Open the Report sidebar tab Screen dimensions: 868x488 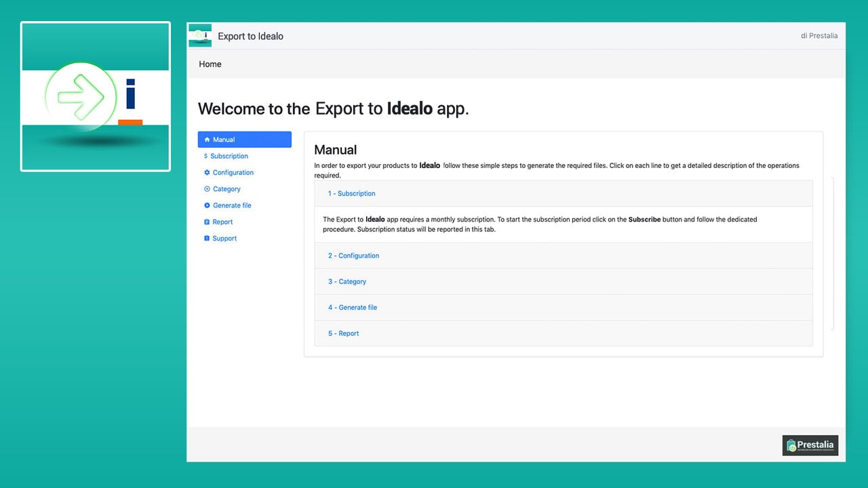click(x=245, y=222)
